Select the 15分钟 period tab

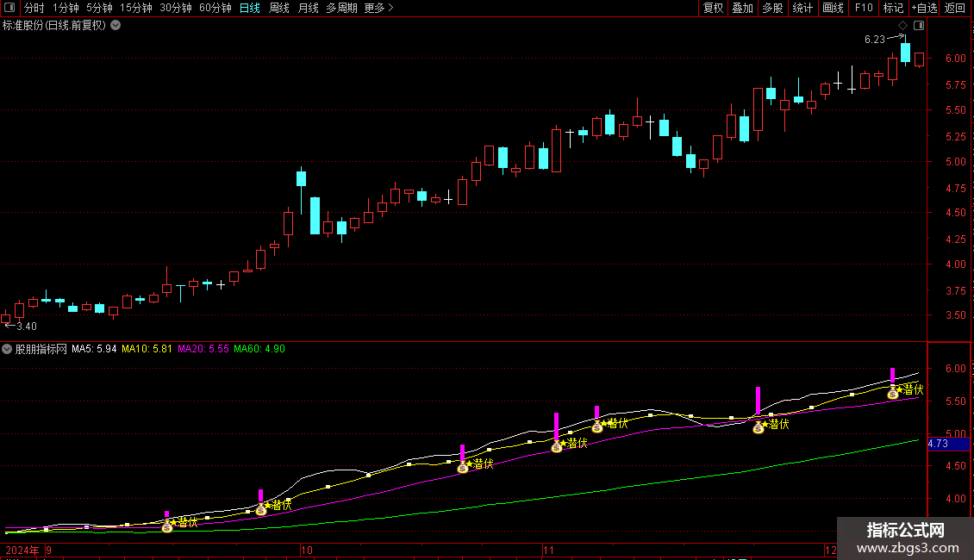[x=136, y=8]
